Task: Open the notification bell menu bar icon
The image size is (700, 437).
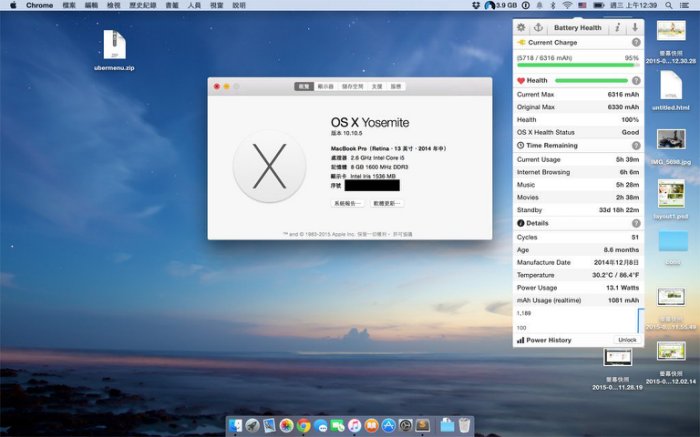Action: coord(539,5)
